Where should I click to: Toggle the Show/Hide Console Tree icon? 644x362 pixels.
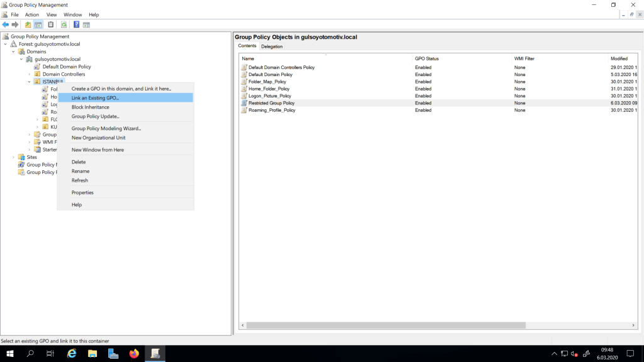point(38,25)
